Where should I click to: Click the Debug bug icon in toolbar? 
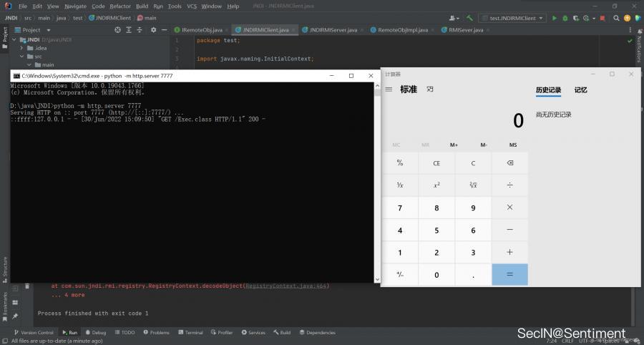click(565, 18)
